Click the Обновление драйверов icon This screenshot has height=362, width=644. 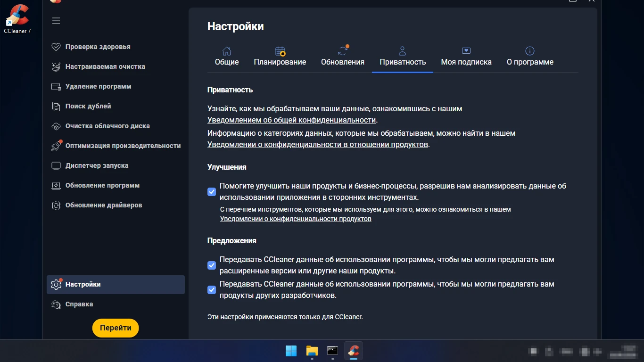point(56,205)
